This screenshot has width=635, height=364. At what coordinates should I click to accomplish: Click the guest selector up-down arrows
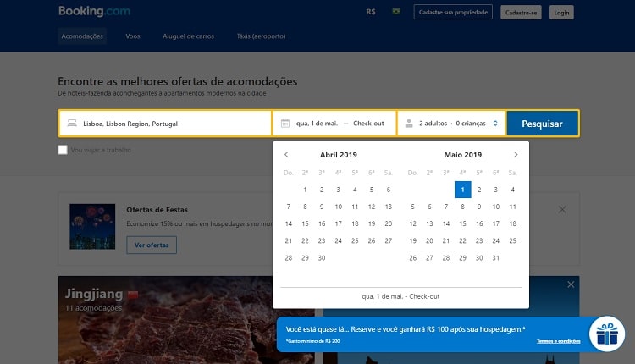[495, 123]
